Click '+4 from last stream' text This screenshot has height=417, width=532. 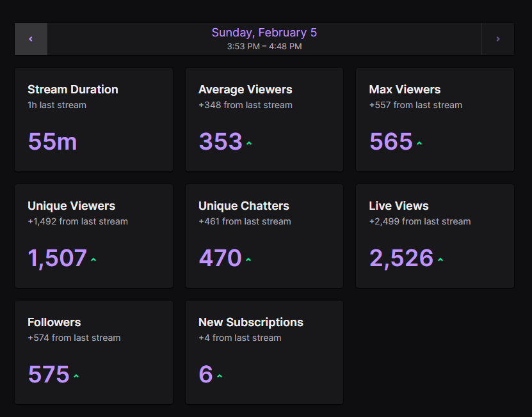(x=240, y=338)
